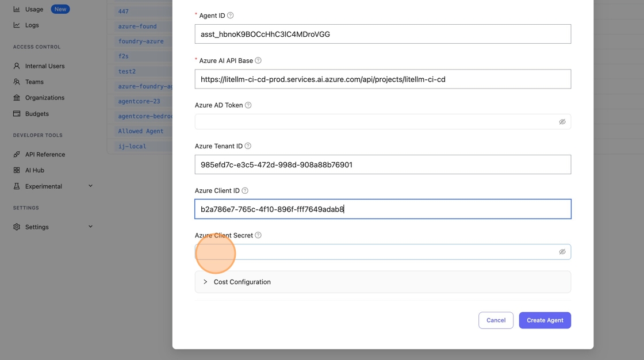This screenshot has width=644, height=360.
Task: Select the azure-found agent row
Action: [137, 26]
